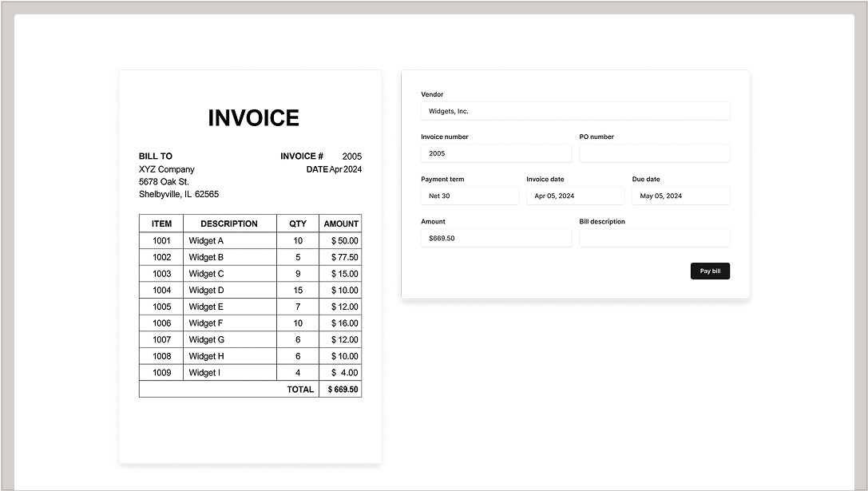868x491 pixels.
Task: Focus the Vendor input field
Action: point(575,111)
